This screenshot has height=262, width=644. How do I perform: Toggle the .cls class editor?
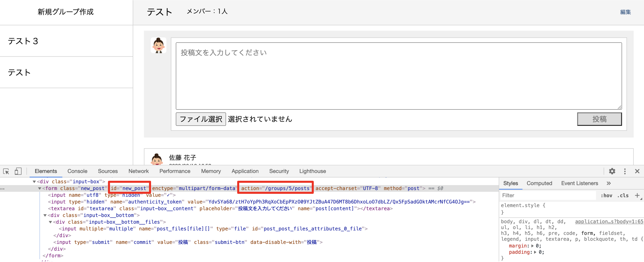623,195
